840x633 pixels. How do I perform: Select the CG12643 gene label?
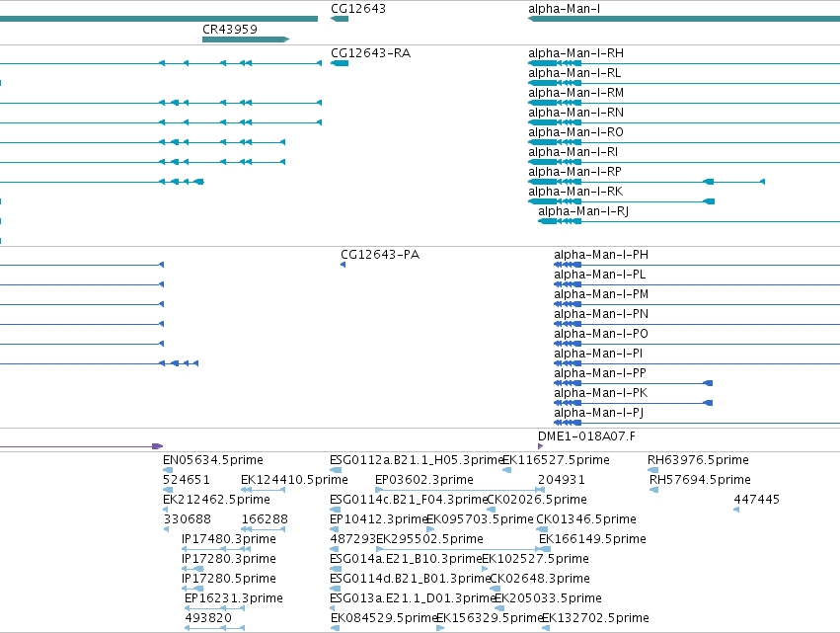(358, 9)
